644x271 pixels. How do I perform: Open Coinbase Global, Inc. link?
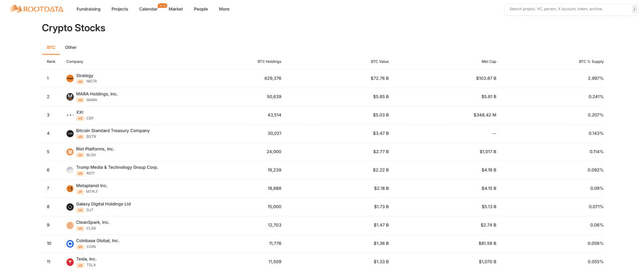click(98, 241)
